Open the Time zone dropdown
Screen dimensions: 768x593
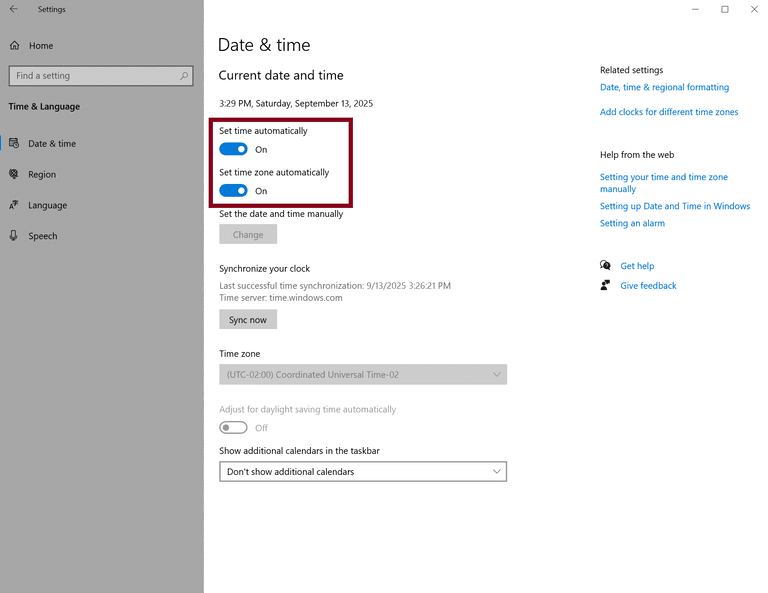point(362,375)
